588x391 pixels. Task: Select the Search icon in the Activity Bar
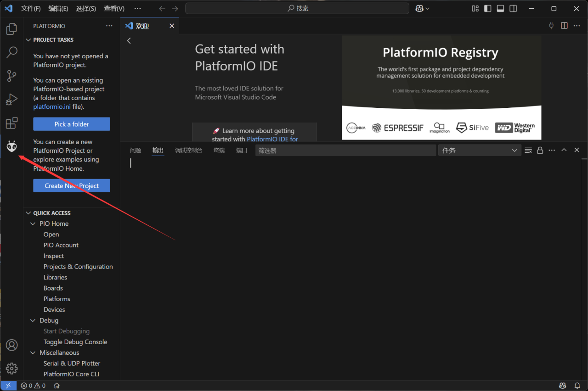point(11,52)
